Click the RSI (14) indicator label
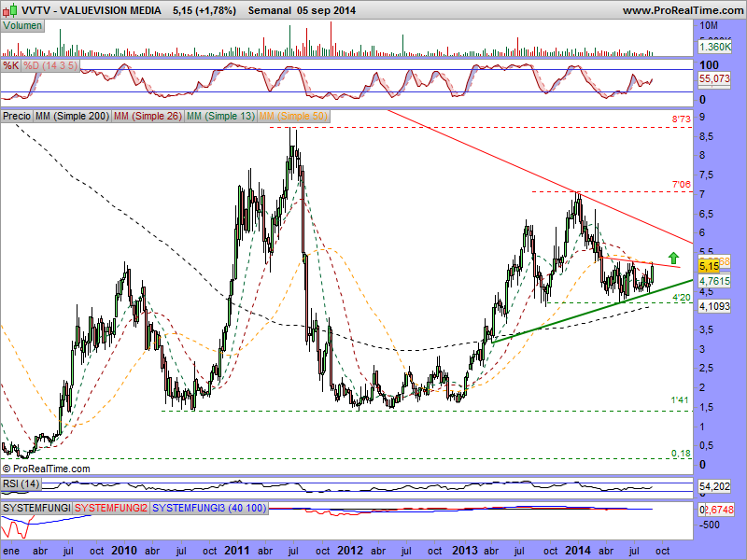Image resolution: width=747 pixels, height=560 pixels. point(21,483)
